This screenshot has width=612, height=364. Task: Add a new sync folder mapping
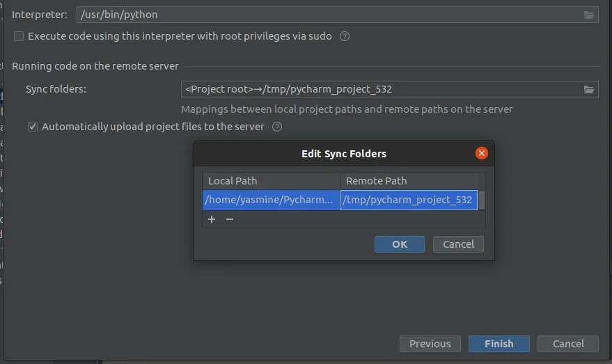[212, 219]
